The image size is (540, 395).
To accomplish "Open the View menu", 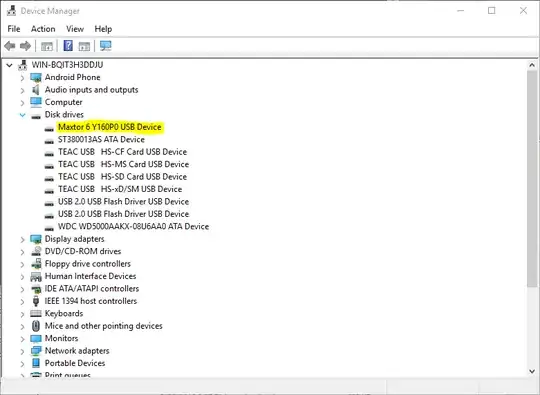I will coord(75,29).
